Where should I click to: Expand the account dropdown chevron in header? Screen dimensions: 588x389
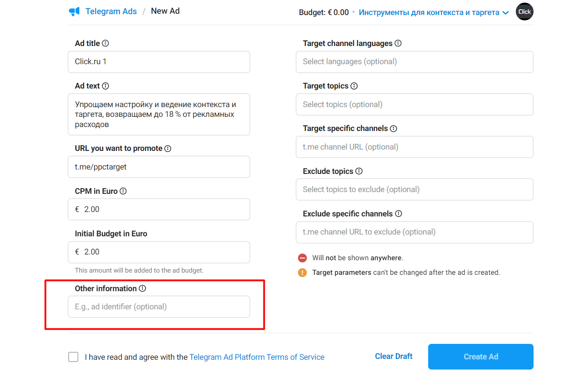point(506,13)
